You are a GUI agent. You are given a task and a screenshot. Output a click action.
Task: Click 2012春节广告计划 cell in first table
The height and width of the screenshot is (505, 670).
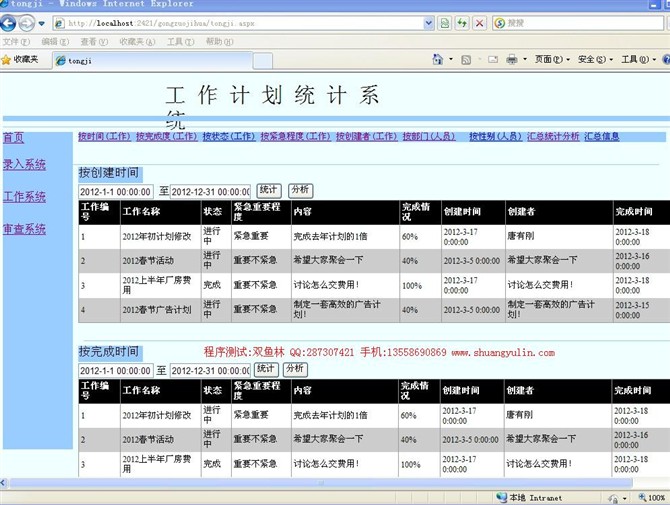point(161,310)
